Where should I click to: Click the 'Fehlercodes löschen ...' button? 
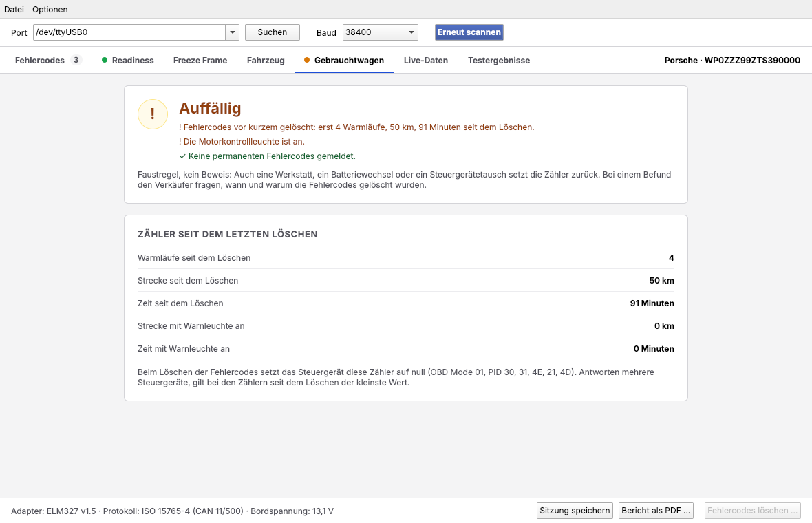pyautogui.click(x=752, y=511)
